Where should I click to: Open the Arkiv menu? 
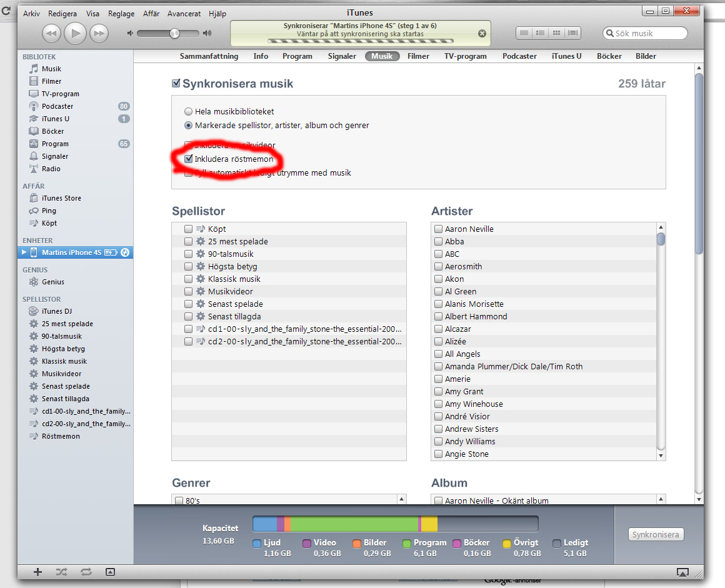click(x=31, y=13)
